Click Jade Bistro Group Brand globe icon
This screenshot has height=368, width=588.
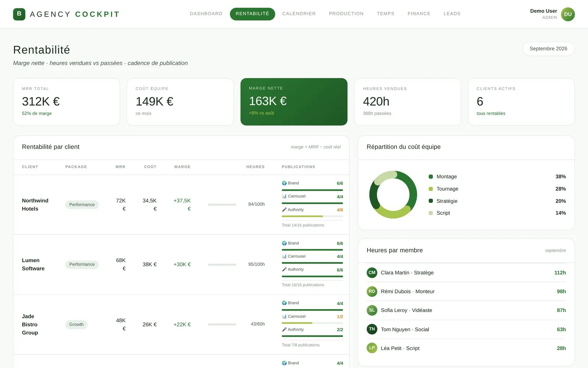pos(284,303)
